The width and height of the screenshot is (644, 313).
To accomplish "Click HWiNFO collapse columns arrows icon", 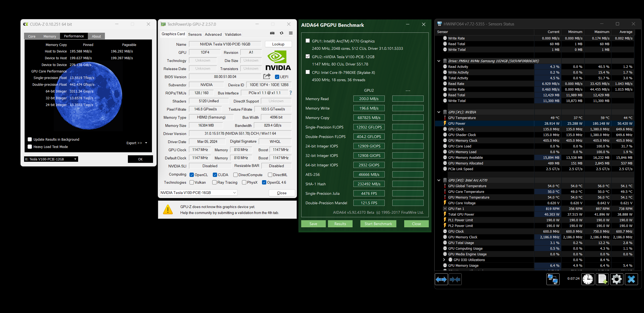I will [x=455, y=279].
